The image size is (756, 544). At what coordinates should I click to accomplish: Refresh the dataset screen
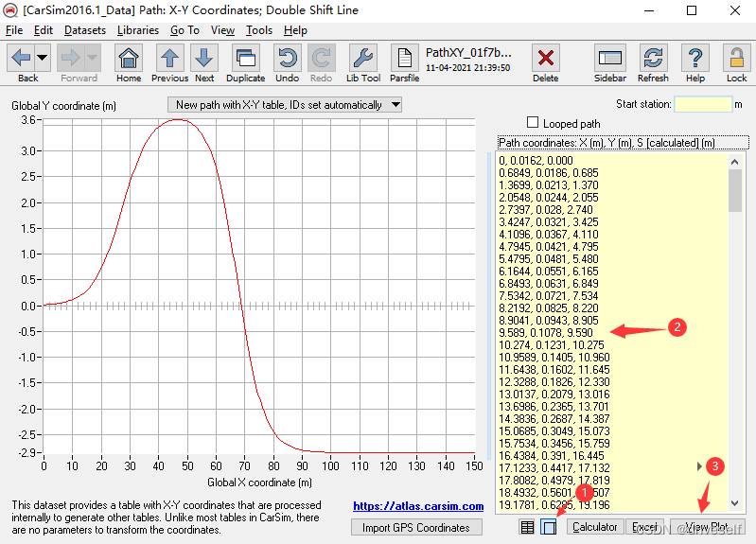(x=653, y=58)
